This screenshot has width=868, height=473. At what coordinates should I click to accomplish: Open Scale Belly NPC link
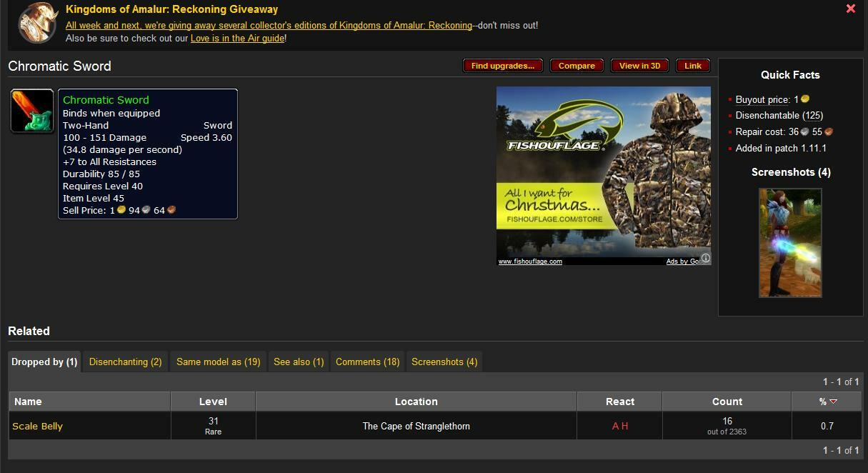(x=38, y=427)
